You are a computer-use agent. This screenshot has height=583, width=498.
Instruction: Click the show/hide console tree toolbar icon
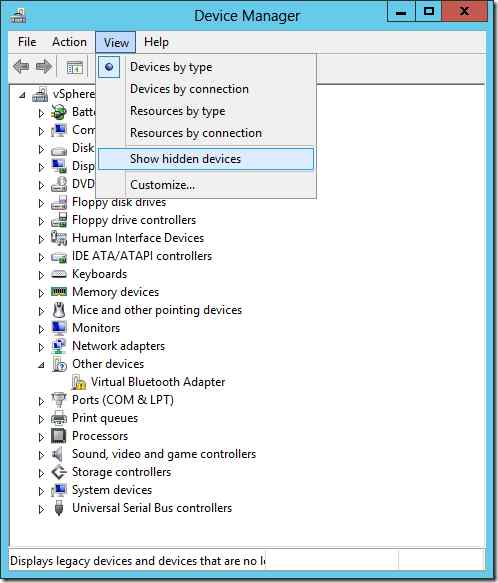74,67
